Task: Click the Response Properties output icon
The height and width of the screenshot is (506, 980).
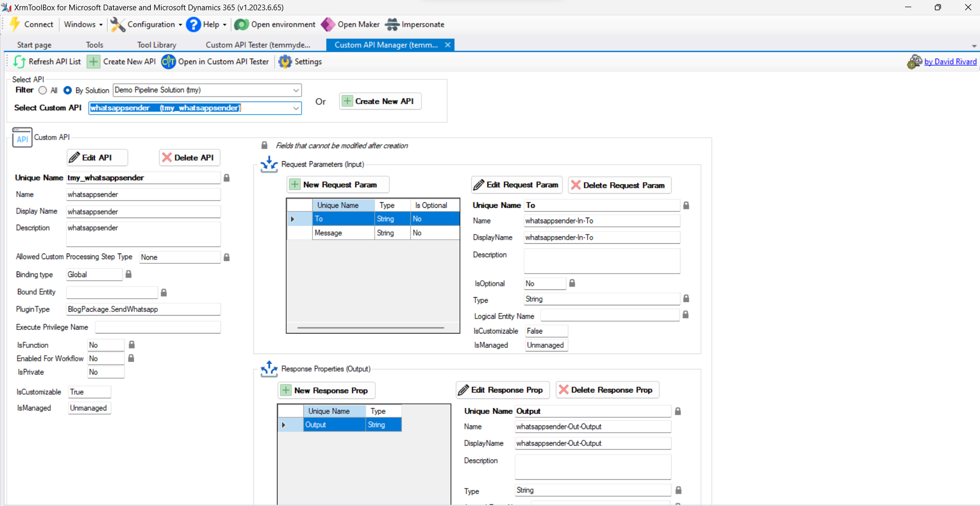Action: click(269, 369)
